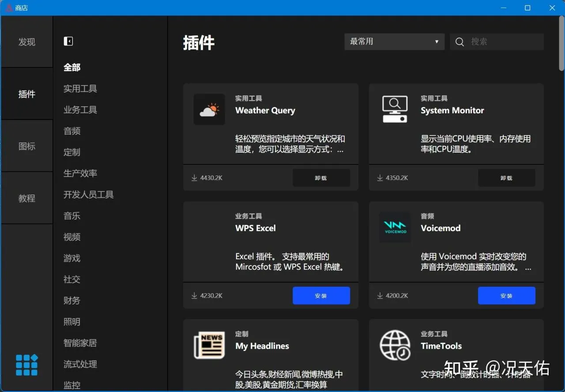Uninstall the Weather Query plugin
Screen dimensions: 565x392
click(321, 178)
